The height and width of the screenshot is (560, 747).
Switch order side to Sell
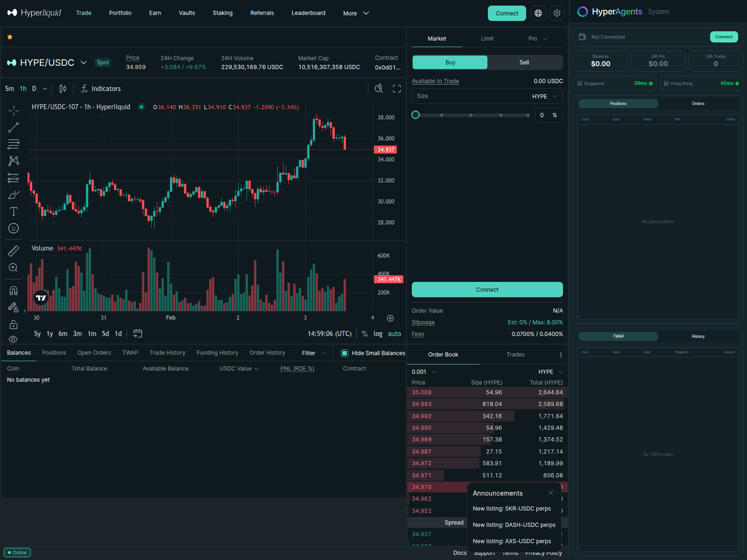tap(524, 63)
